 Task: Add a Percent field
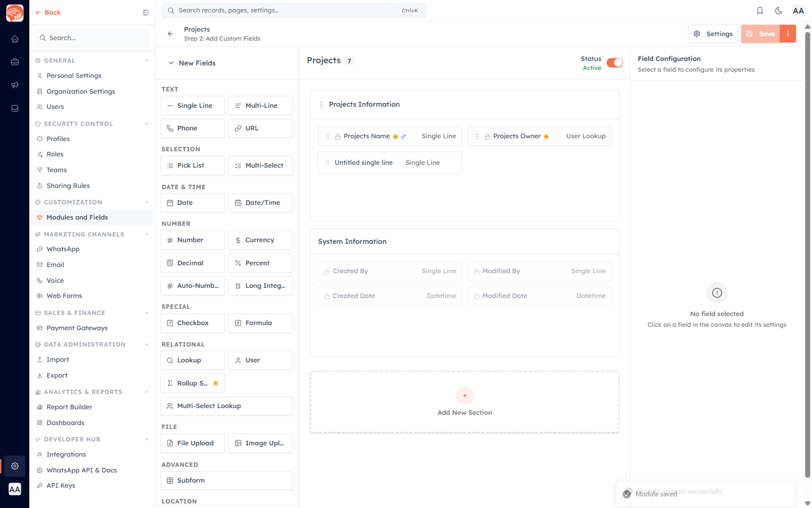coord(261,263)
